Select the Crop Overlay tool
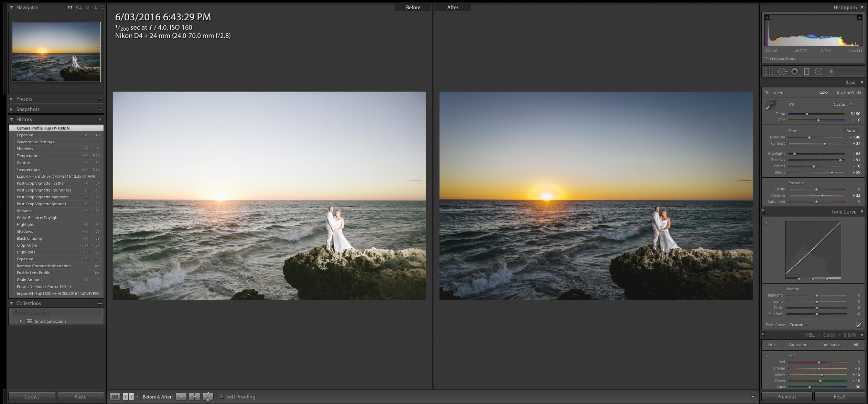 (769, 72)
